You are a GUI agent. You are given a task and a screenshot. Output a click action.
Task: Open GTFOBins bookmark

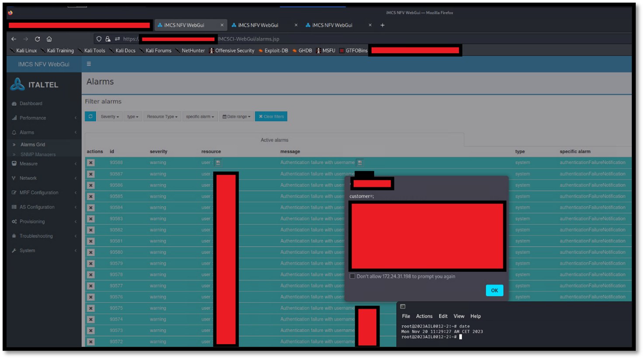coord(354,51)
